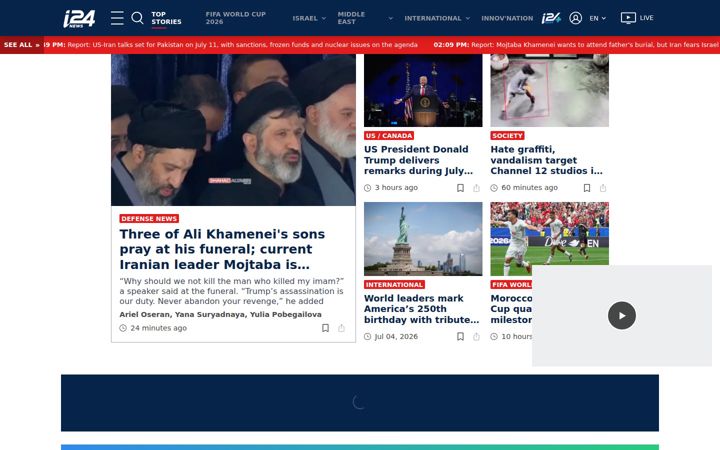Open the EN language selector
Screen dimensions: 720x450
click(597, 18)
